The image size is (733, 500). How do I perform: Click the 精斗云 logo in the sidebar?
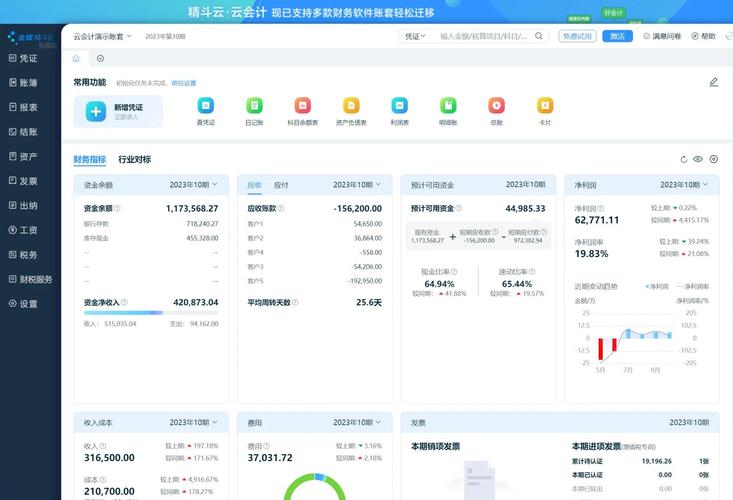31,38
